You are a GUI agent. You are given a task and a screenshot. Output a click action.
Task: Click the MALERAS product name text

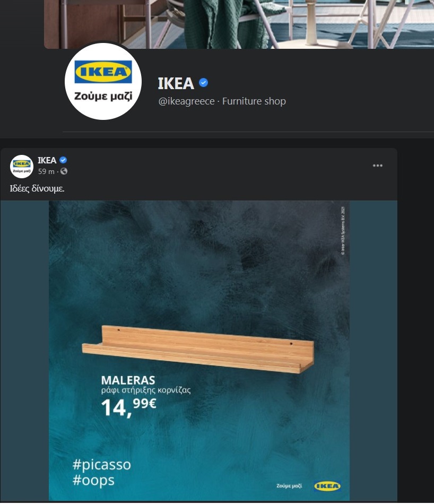(128, 380)
